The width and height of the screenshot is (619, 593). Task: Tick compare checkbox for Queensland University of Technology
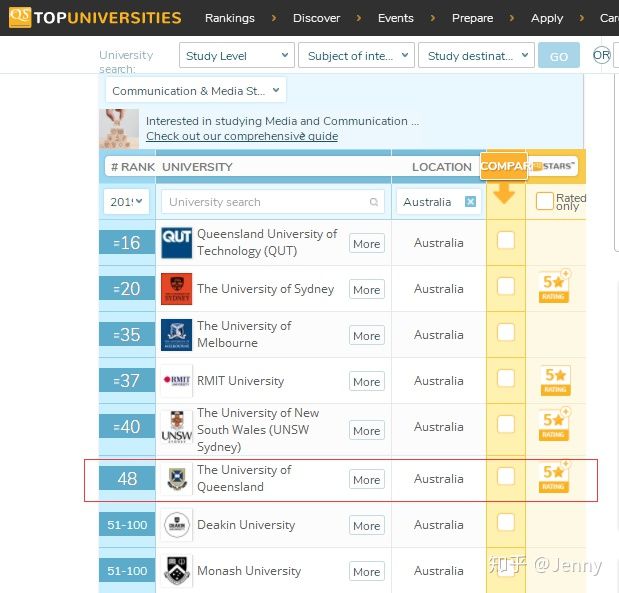[x=506, y=240]
